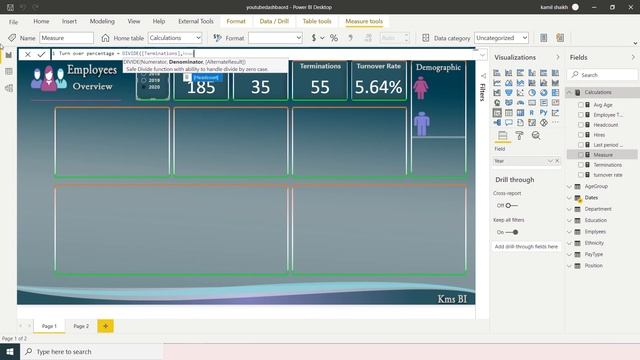
Task: Open the Report view from the left sidebar
Action: 9,55
